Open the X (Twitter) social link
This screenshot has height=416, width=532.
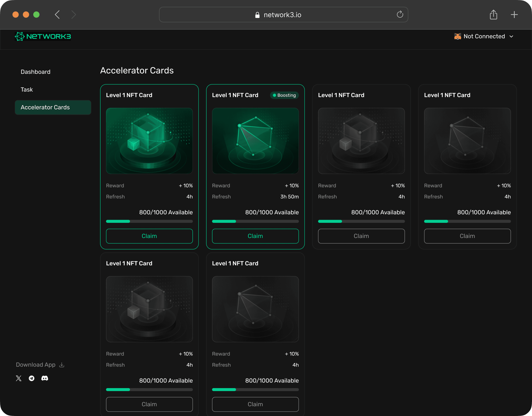[19, 378]
